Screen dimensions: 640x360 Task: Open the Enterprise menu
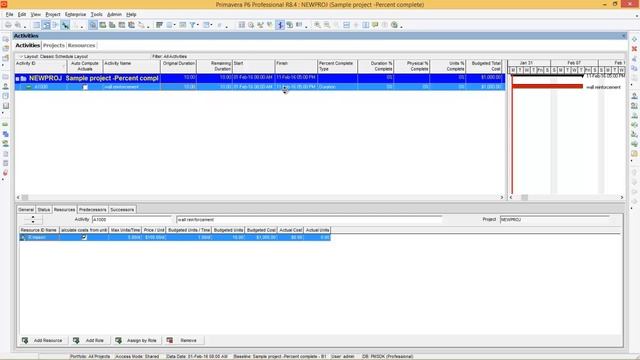pyautogui.click(x=76, y=14)
